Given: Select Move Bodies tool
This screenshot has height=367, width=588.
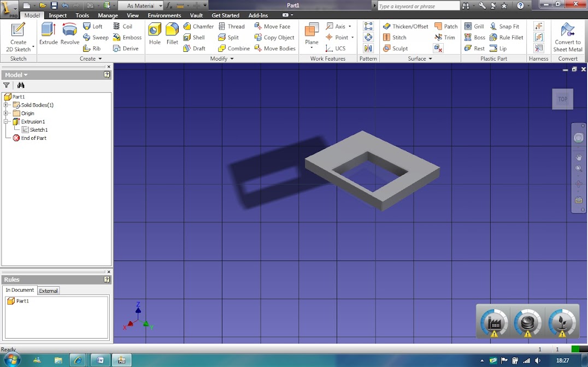Looking at the screenshot, I should 275,49.
